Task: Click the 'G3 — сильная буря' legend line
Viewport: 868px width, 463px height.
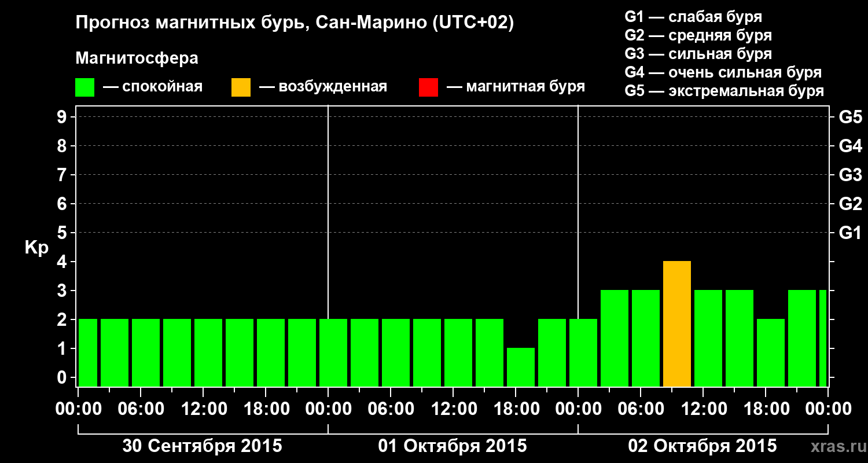Action: pos(698,54)
